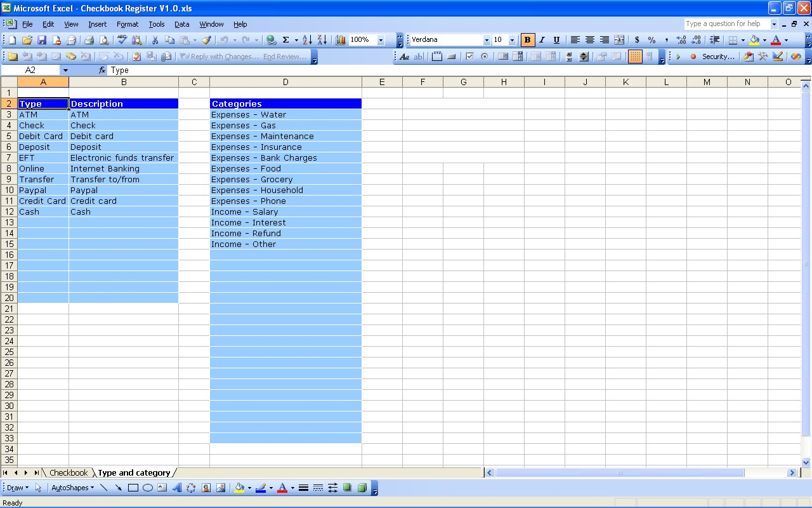The height and width of the screenshot is (508, 812).
Task: Open the Data menu
Action: [181, 24]
